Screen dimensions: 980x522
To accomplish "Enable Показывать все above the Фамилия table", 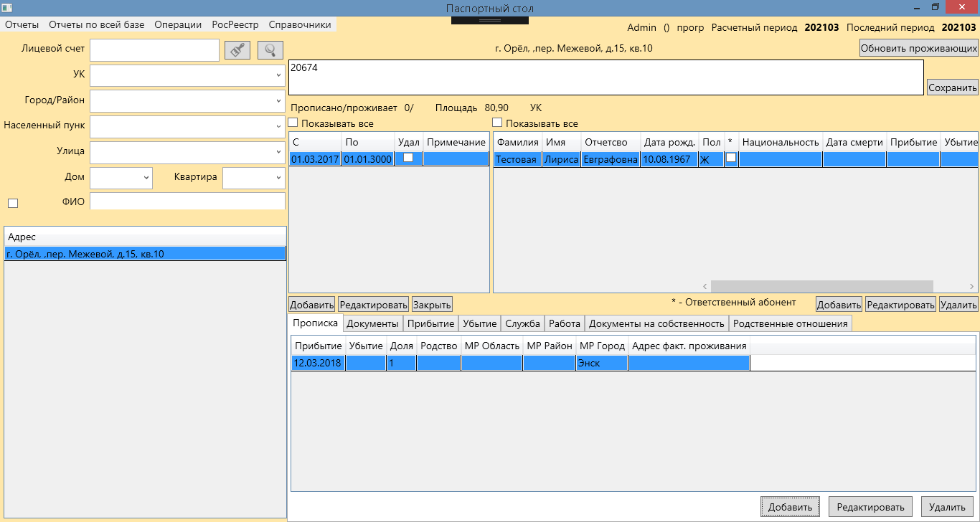I will coord(498,123).
